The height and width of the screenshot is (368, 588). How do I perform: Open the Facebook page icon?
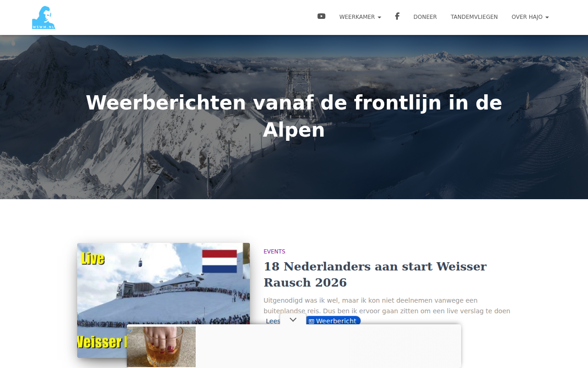point(397,16)
